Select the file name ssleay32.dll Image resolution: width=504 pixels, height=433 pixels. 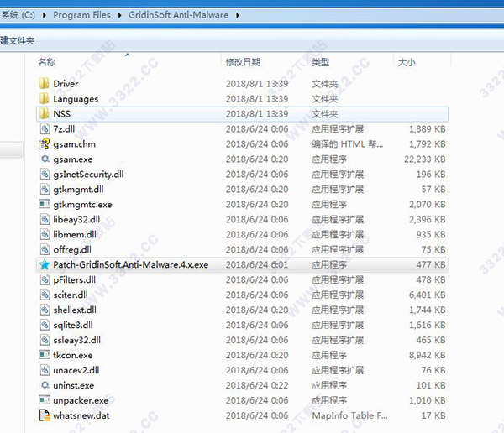[x=76, y=341]
